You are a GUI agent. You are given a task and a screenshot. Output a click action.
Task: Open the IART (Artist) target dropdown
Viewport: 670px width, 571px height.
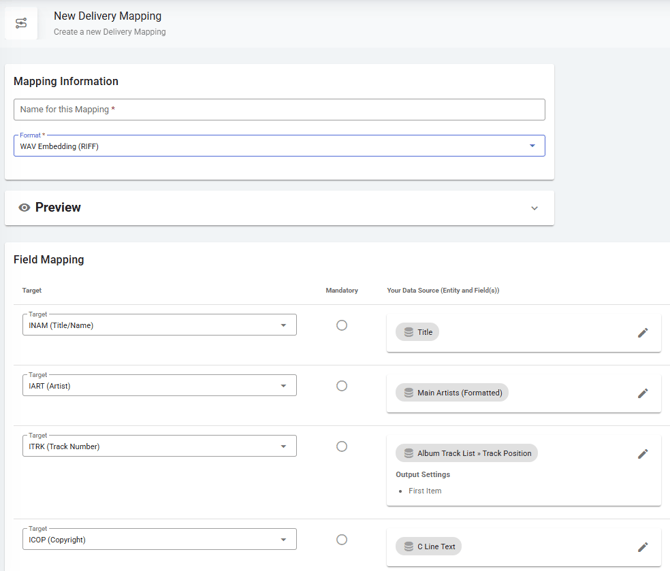[x=283, y=386]
